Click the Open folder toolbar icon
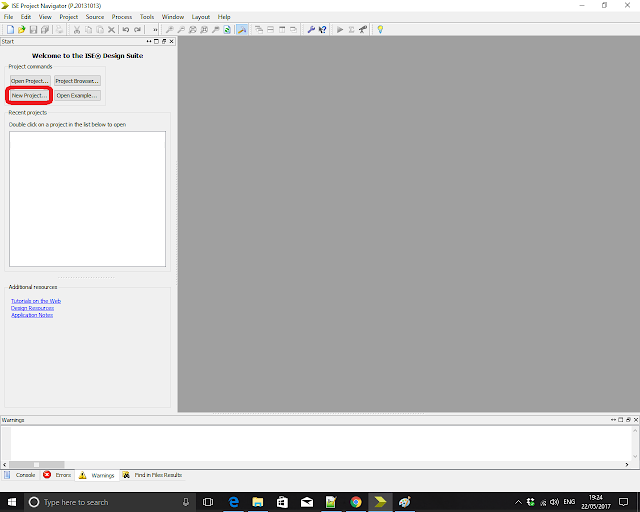This screenshot has height=512, width=640. (x=22, y=29)
